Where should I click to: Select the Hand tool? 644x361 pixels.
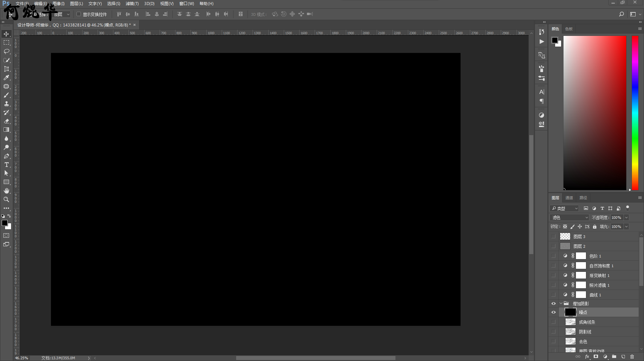tap(6, 191)
